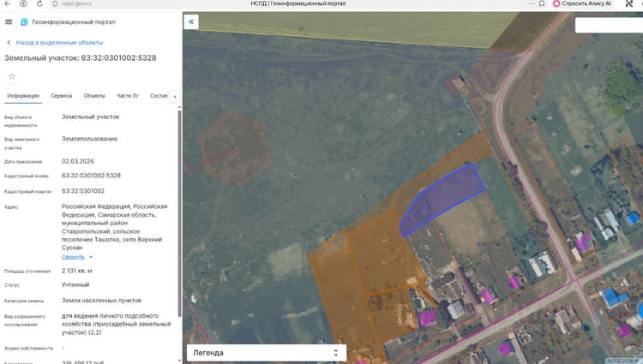Collapse the side panel with double-arrow button
643x364 pixels.
tap(191, 21)
